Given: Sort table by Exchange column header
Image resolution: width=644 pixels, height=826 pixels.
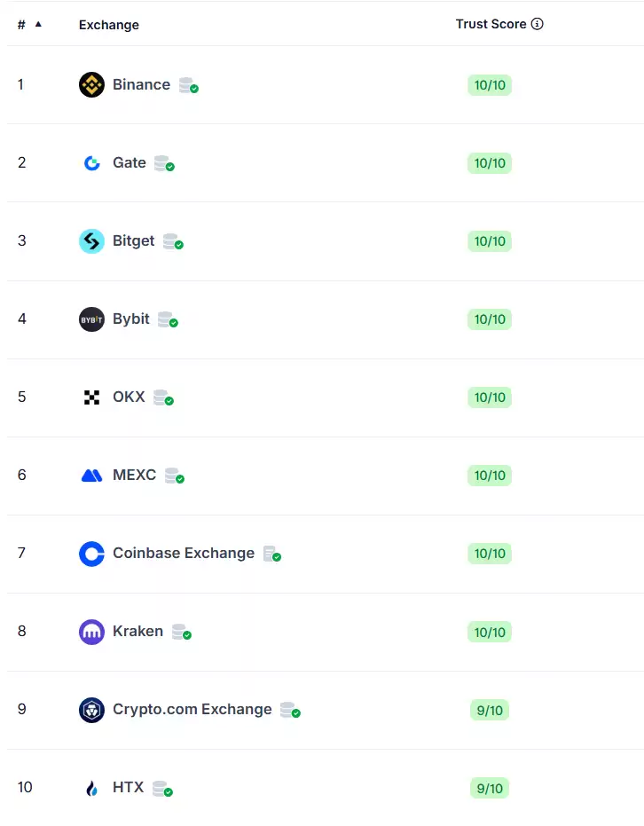Looking at the screenshot, I should point(108,25).
